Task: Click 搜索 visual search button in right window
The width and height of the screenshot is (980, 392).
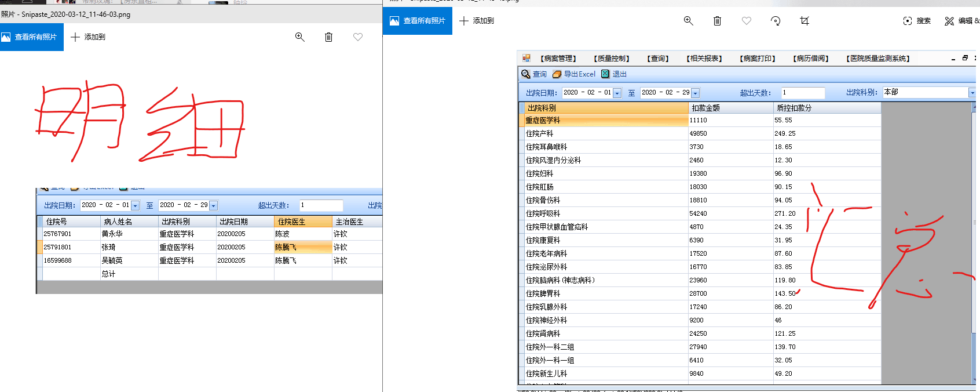Action: pyautogui.click(x=917, y=21)
